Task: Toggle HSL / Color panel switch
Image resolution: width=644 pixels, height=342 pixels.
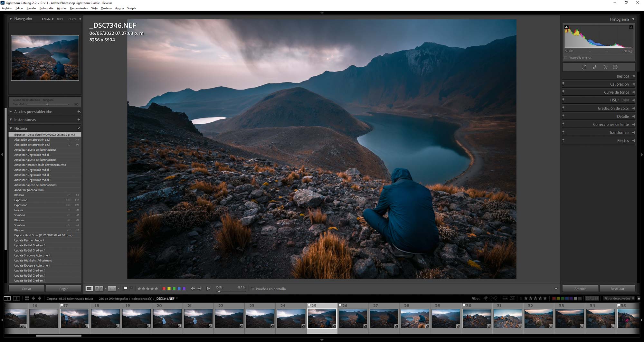Action: pyautogui.click(x=563, y=100)
